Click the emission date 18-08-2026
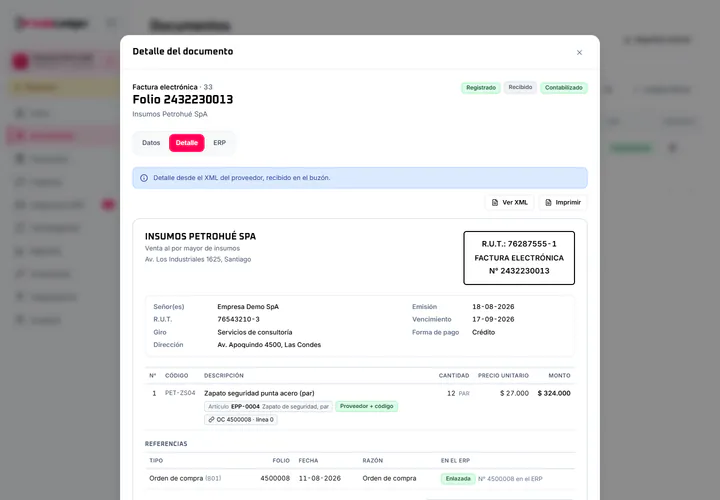The width and height of the screenshot is (720, 500). pyautogui.click(x=493, y=307)
